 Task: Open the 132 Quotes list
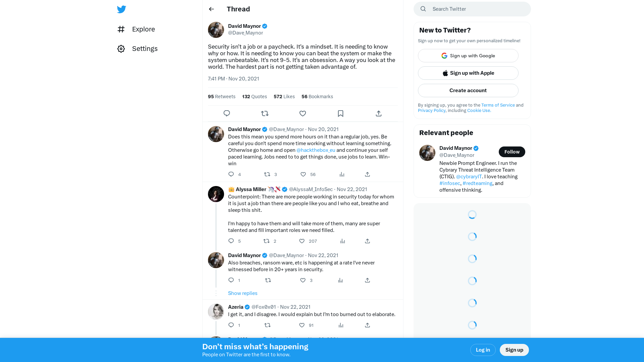click(x=255, y=97)
